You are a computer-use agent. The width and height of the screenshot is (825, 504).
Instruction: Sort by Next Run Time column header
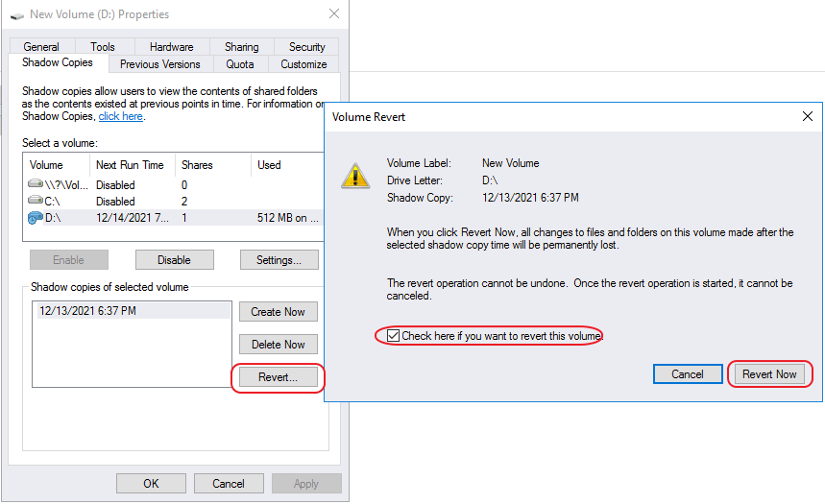coord(133,165)
